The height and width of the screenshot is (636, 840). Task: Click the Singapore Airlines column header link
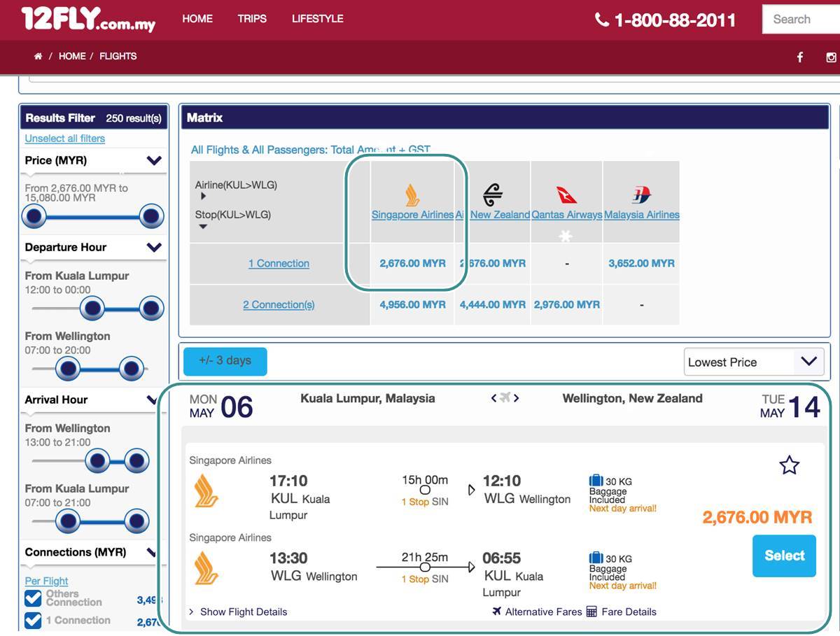412,215
